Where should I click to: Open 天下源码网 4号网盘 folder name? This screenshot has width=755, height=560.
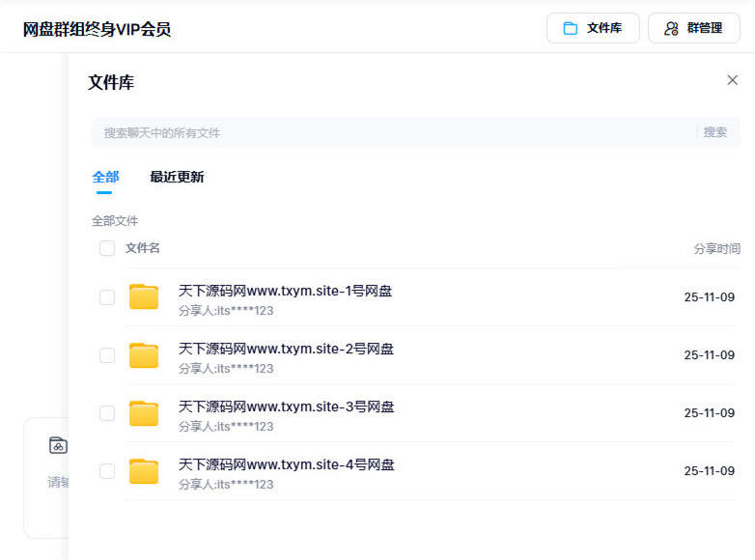pyautogui.click(x=286, y=464)
